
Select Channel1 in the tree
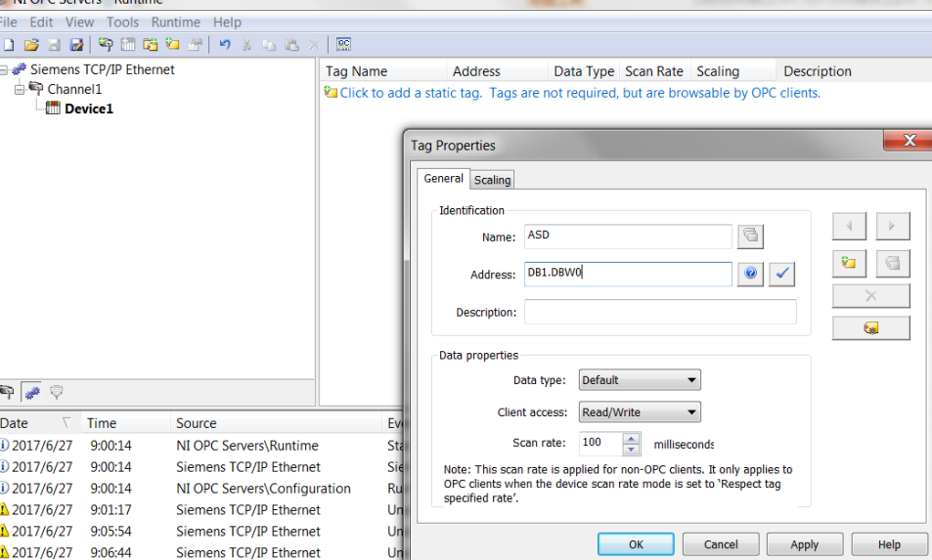click(74, 89)
